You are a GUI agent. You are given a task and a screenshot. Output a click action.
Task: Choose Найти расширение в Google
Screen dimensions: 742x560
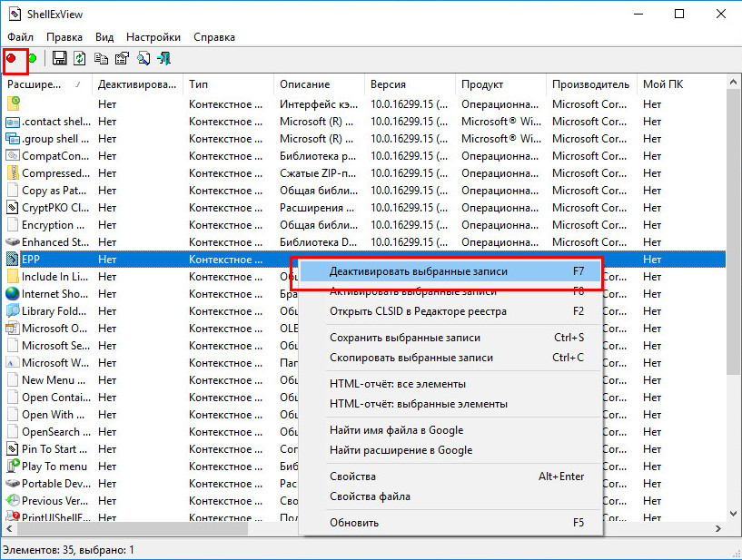click(451, 450)
